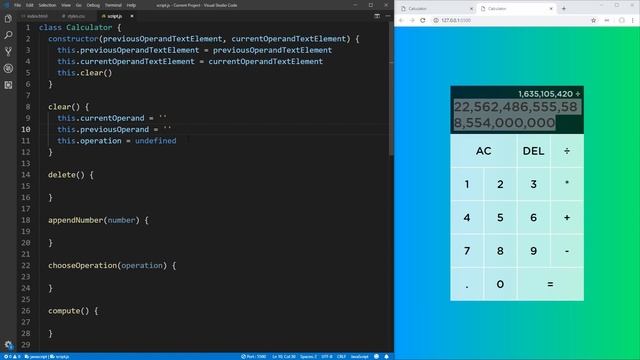
Task: Click the calculator digit 0 button
Action: point(500,284)
